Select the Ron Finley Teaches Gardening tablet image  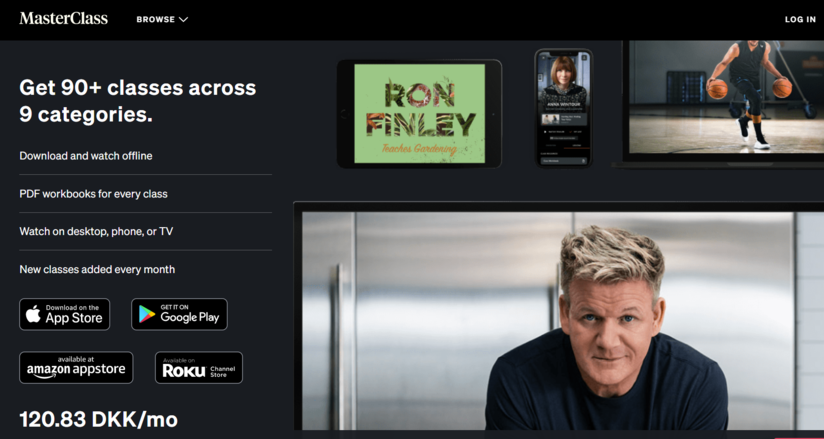tap(419, 114)
